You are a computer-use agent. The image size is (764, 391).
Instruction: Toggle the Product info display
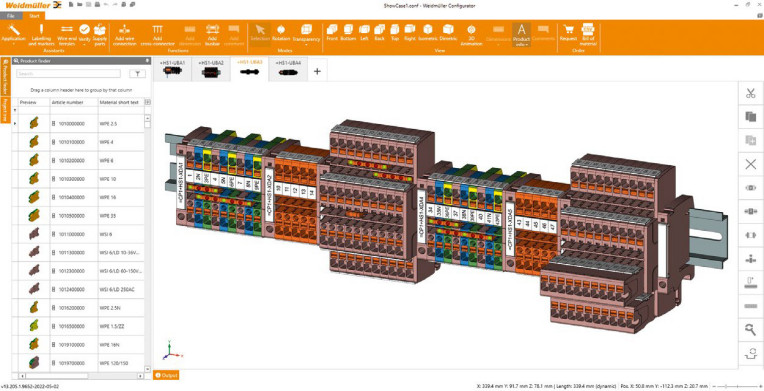click(x=521, y=35)
